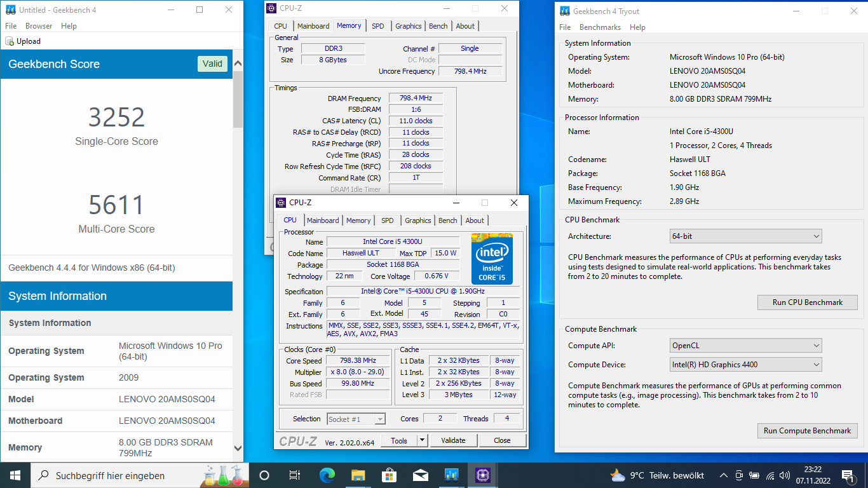Open Wi-Fi network tray icon
The image size is (868, 488).
(x=770, y=475)
